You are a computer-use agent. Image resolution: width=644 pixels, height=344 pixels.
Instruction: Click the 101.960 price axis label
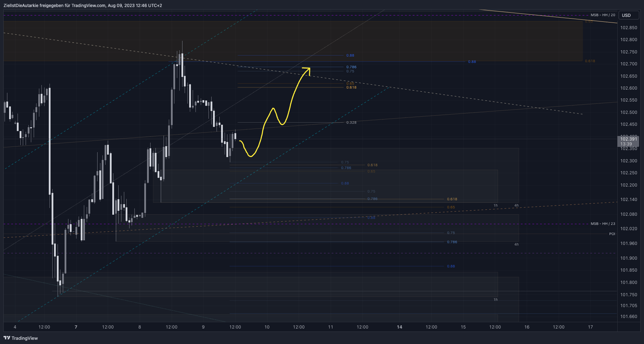point(629,244)
